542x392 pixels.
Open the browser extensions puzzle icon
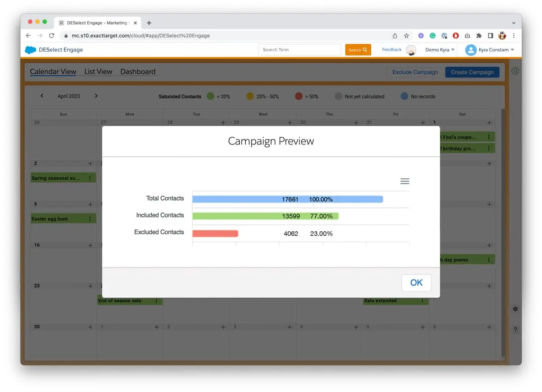[x=479, y=36]
